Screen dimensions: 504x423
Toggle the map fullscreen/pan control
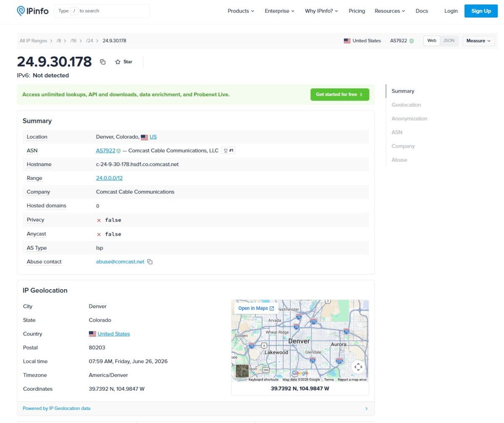358,367
